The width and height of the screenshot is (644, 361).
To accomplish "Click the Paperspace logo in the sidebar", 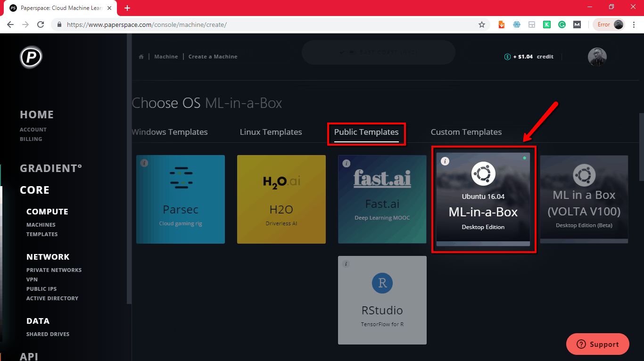I will coord(31,57).
